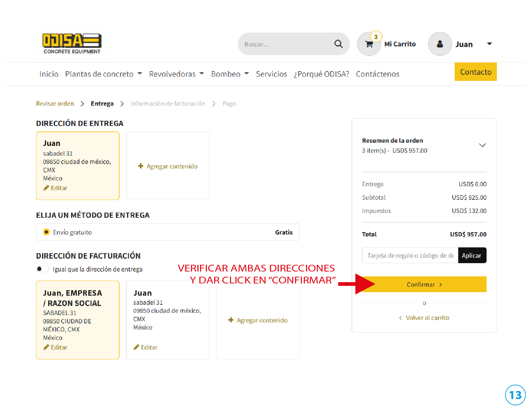Image resolution: width=532 pixels, height=411 pixels.
Task: Go back to Revisar orden step
Action: pos(55,103)
